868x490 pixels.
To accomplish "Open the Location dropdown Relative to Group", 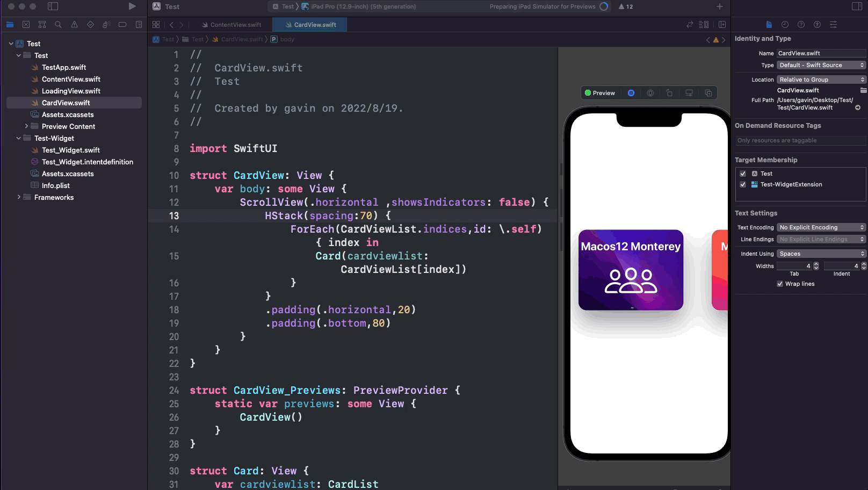I will coord(821,80).
